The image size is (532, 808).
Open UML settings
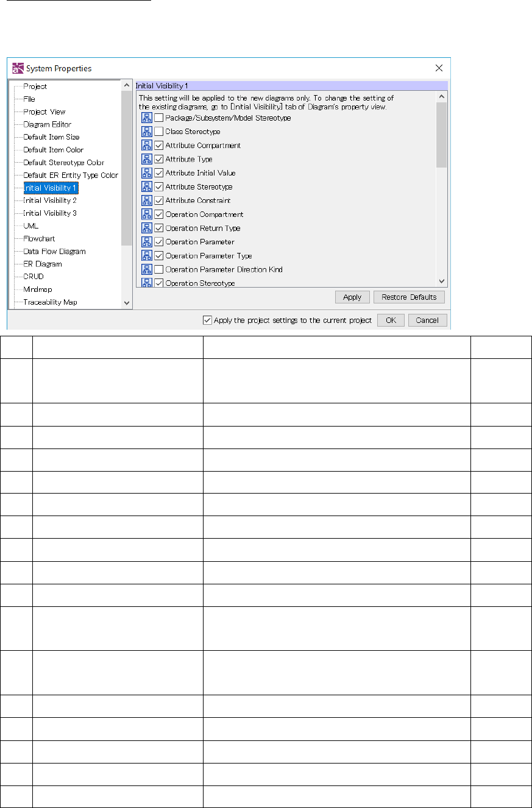pos(30,226)
